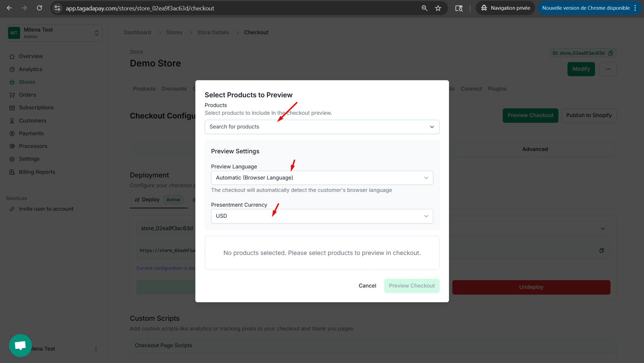Viewport: 644px width, 363px height.
Task: Bookmark this page with the star icon
Action: (438, 8)
